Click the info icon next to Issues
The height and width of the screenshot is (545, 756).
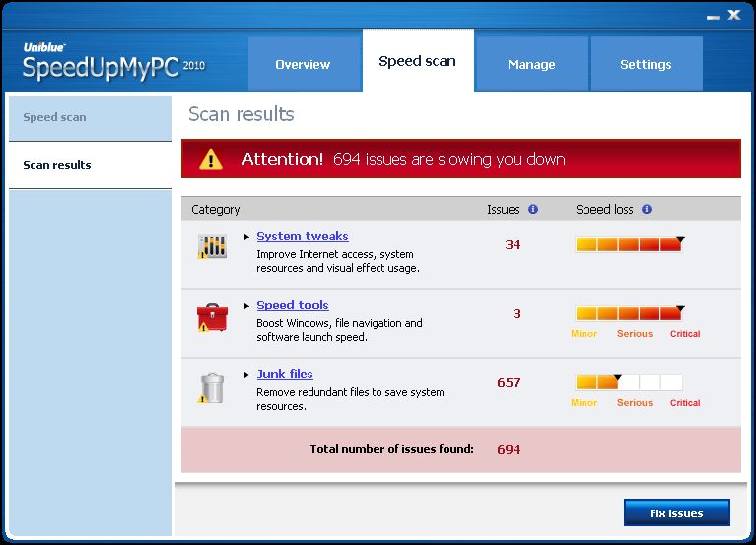pyautogui.click(x=533, y=209)
